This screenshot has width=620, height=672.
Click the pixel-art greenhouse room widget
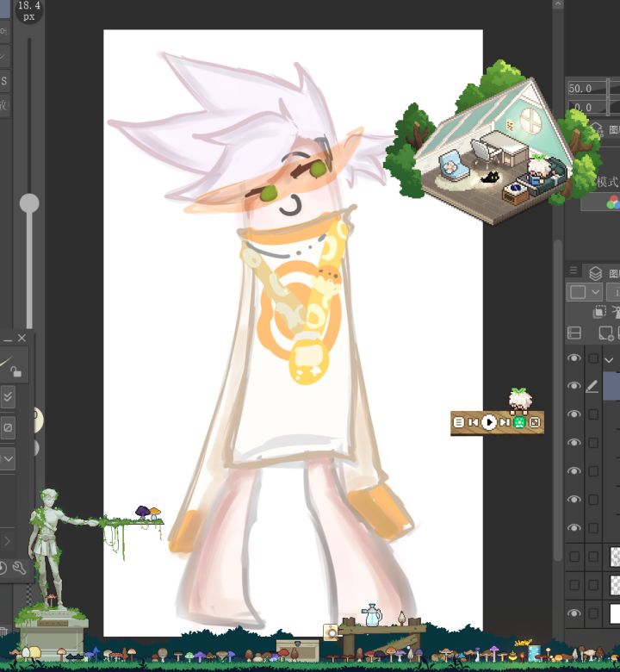[x=493, y=144]
